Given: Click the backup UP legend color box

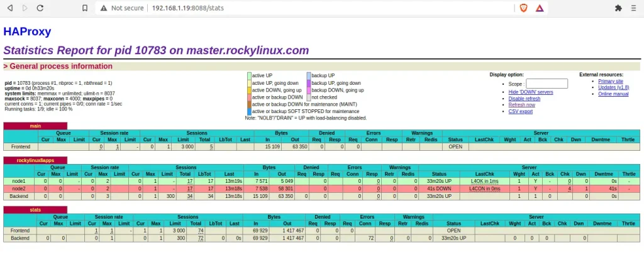Looking at the screenshot, I should point(308,75).
